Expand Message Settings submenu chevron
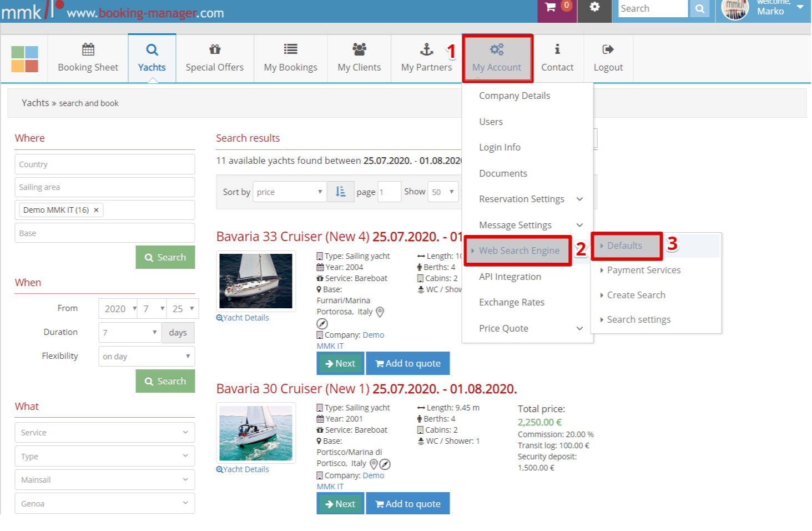 [579, 225]
